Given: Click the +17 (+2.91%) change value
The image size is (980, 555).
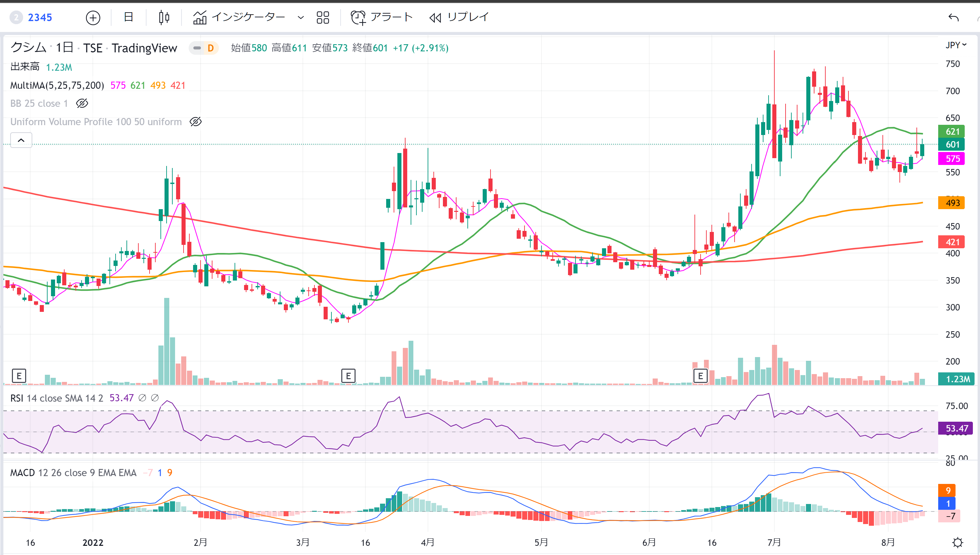Looking at the screenshot, I should (x=420, y=48).
